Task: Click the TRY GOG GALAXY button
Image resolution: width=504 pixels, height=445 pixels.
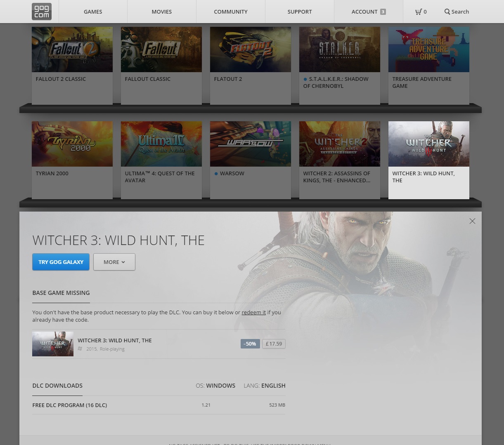Action: (61, 262)
